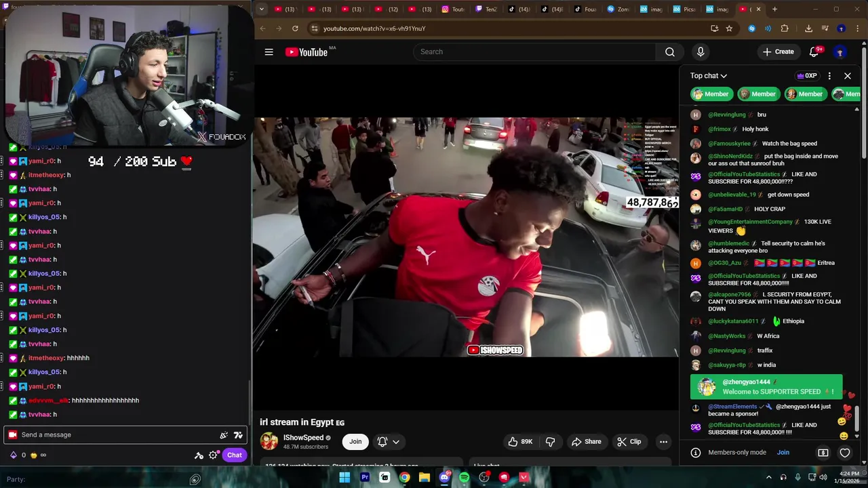Share the video
The image size is (868, 488).
click(x=586, y=442)
